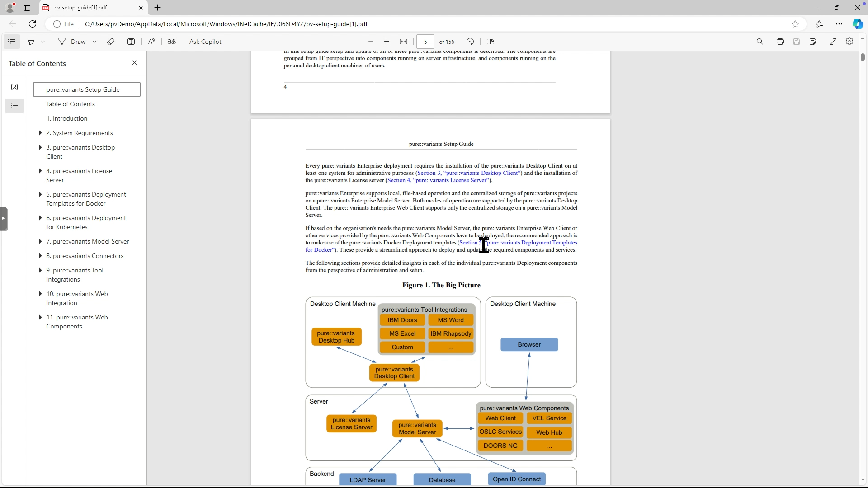Expand 8. pure::variants Connectors
This screenshot has width=868, height=488.
pyautogui.click(x=40, y=256)
